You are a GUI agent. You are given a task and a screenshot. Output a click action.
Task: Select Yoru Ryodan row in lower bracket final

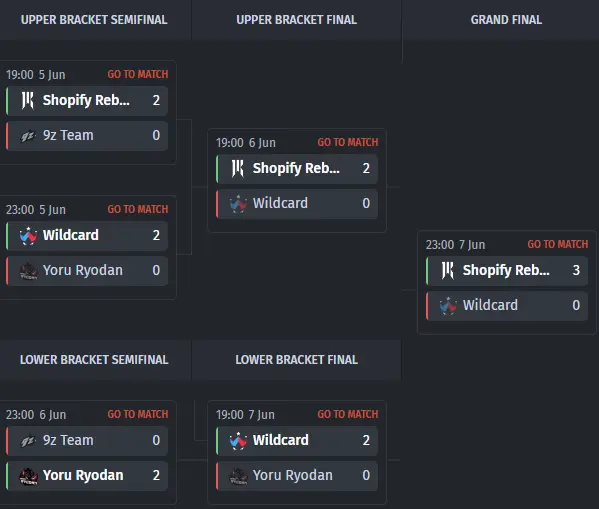pos(297,476)
